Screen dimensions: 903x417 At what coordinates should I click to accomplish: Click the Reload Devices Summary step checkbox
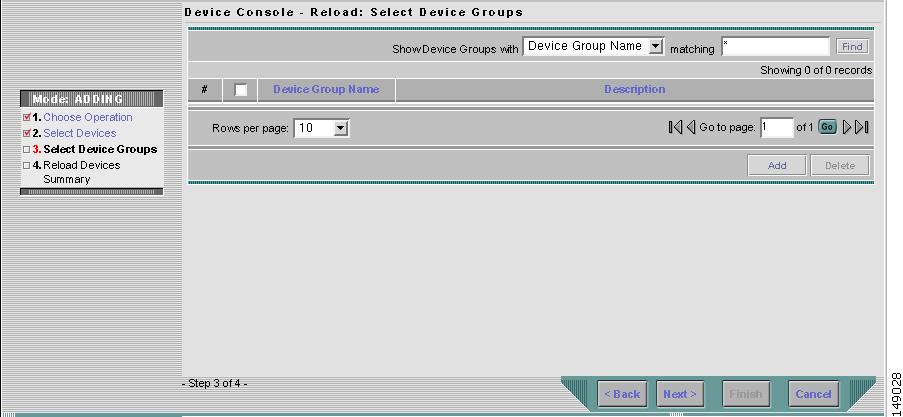click(x=26, y=166)
